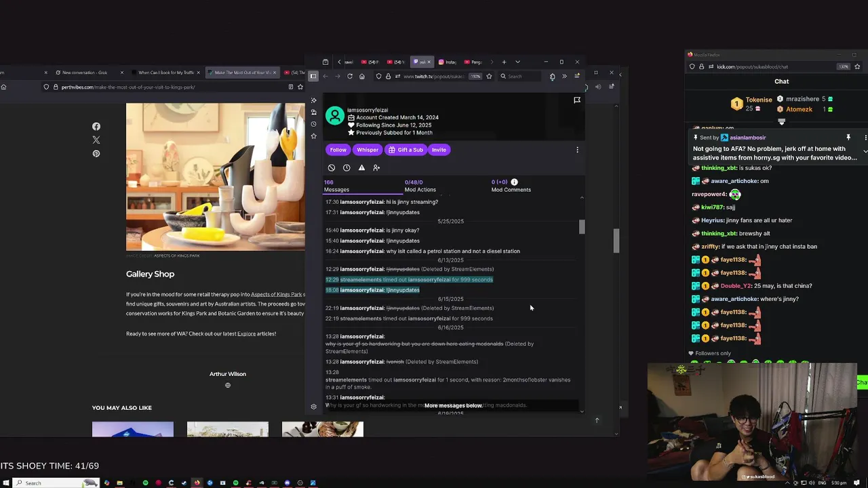Click the Twitch sidebar top sparkle icon
Screen dimensions: 868x488
tap(313, 100)
